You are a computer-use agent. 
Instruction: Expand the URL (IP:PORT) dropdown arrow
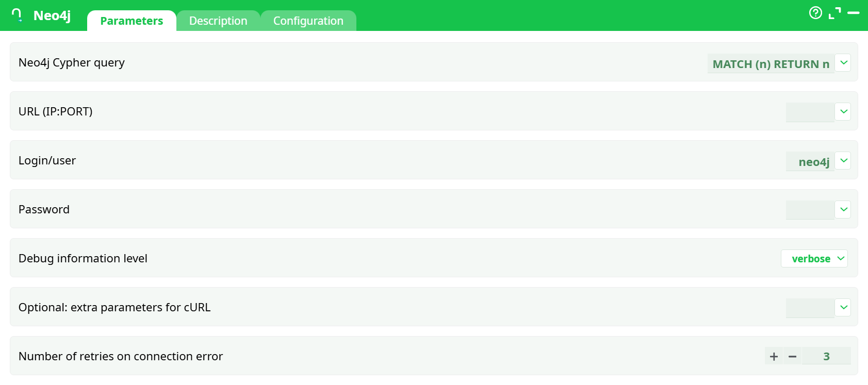coord(843,112)
